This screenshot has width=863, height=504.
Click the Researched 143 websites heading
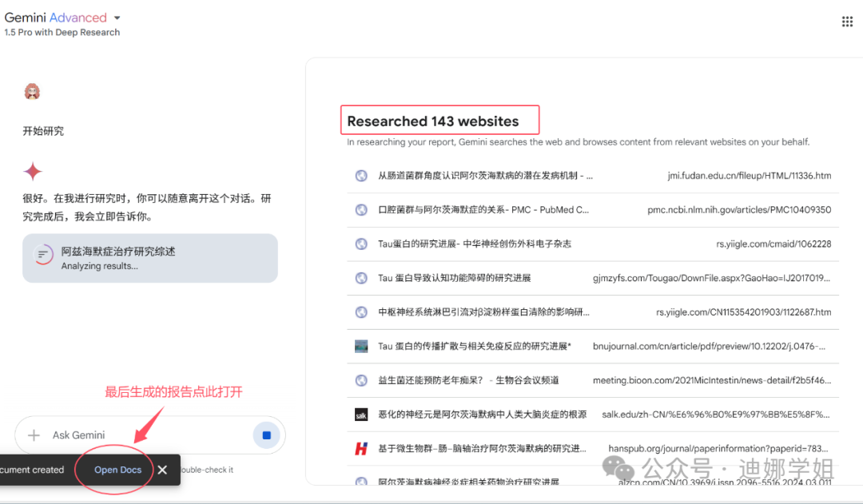pos(433,121)
